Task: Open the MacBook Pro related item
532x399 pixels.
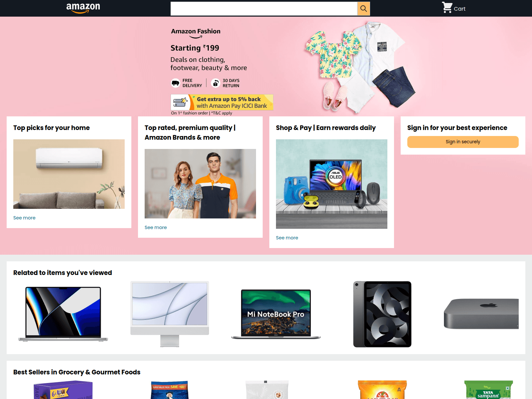Action: pos(63,314)
